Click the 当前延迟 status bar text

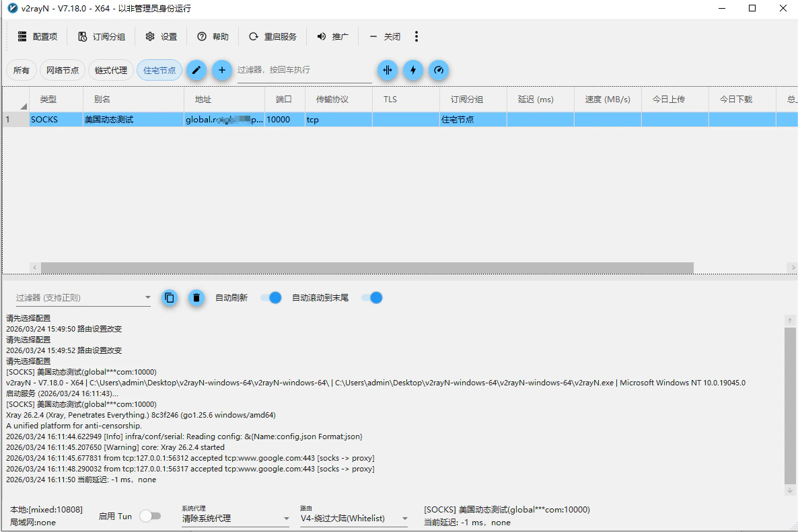pyautogui.click(x=467, y=523)
